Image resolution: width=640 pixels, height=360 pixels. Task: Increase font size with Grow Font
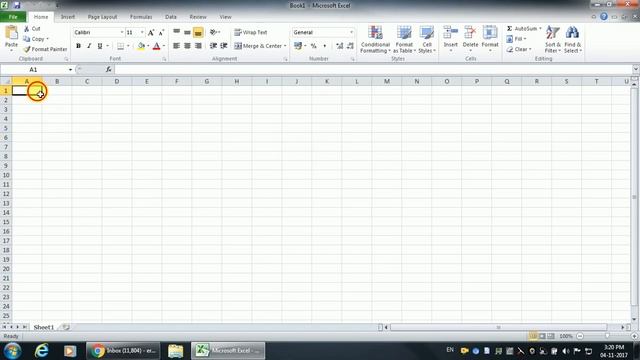point(151,32)
